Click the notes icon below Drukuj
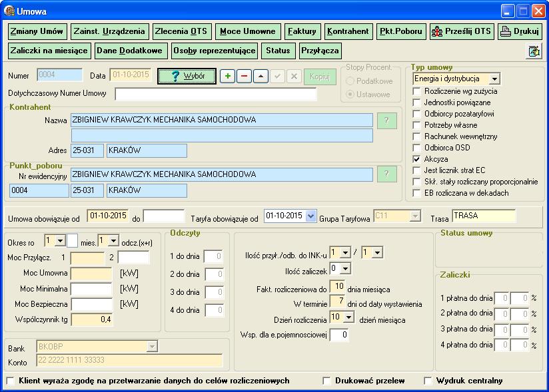Image resolution: width=549 pixels, height=392 pixels. coord(534,51)
